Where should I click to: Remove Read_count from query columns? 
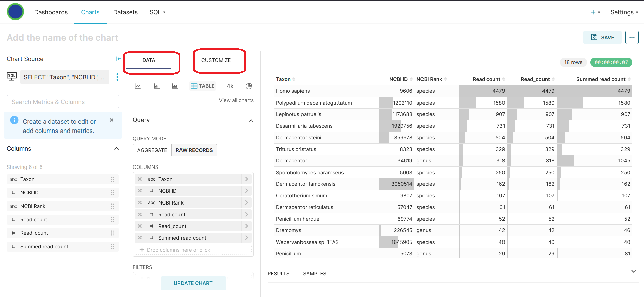click(x=140, y=226)
